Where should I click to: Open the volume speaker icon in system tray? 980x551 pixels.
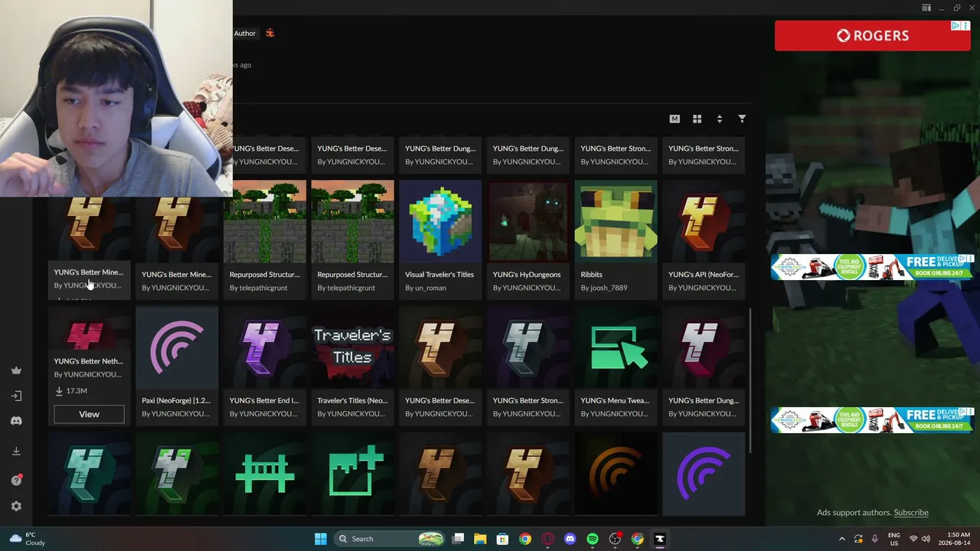click(926, 539)
